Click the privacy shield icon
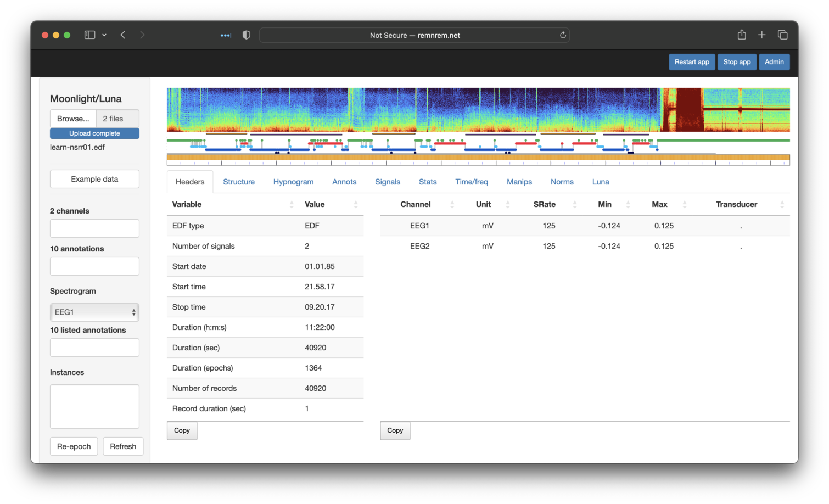The image size is (829, 504). tap(247, 35)
